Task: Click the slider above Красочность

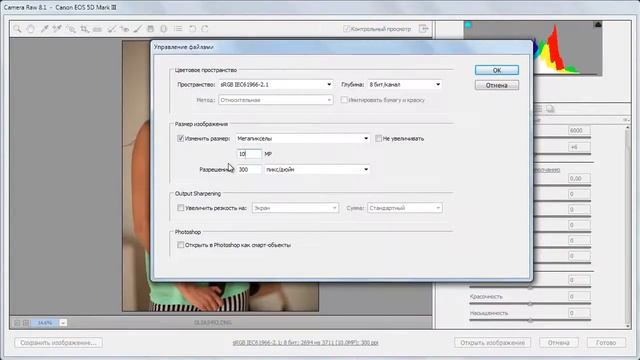Action: click(530, 287)
